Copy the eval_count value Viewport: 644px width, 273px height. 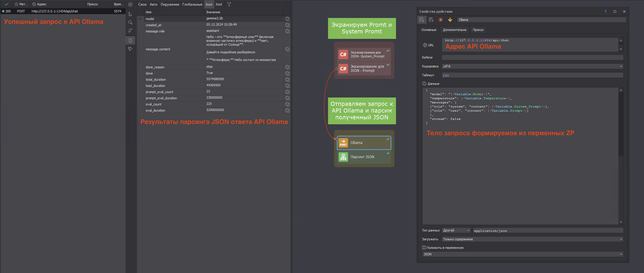(x=287, y=104)
